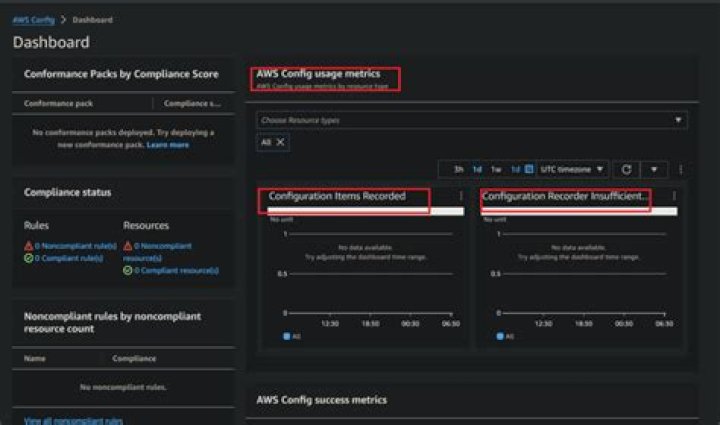Click the Name column header

click(x=34, y=358)
